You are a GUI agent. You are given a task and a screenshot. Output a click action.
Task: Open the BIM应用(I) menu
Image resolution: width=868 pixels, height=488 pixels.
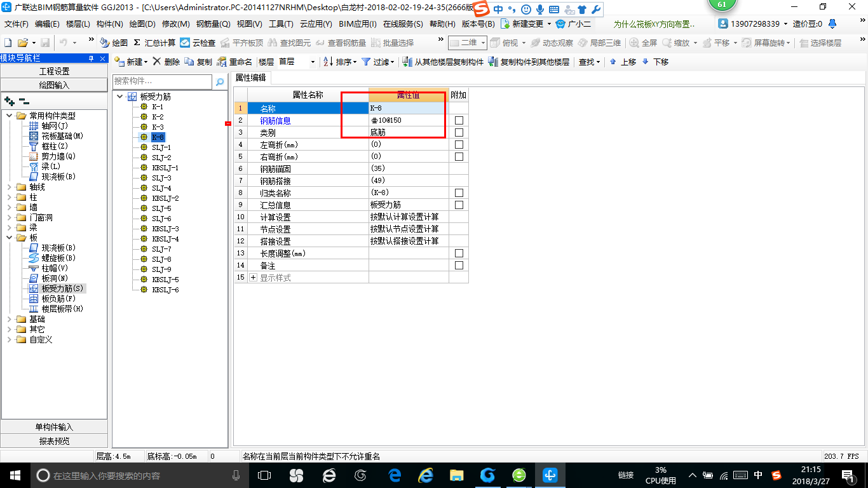pos(358,24)
